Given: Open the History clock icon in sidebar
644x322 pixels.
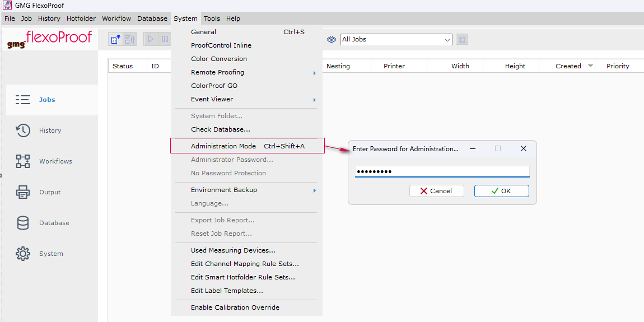Looking at the screenshot, I should 23,130.
